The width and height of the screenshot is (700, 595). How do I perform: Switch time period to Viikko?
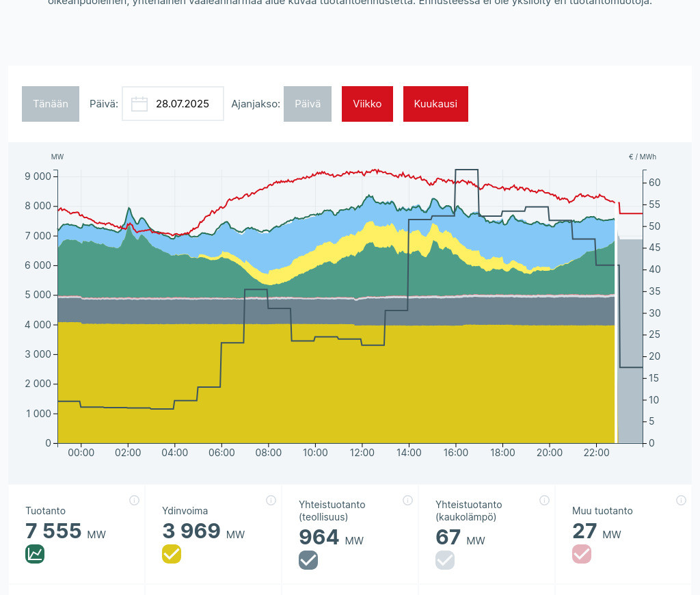coord(367,104)
